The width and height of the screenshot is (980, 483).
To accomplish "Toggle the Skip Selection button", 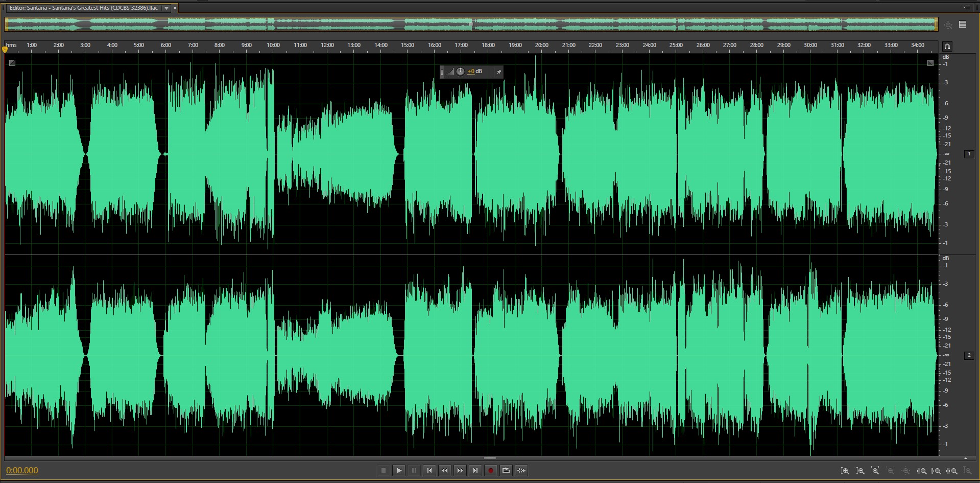I will click(x=521, y=471).
